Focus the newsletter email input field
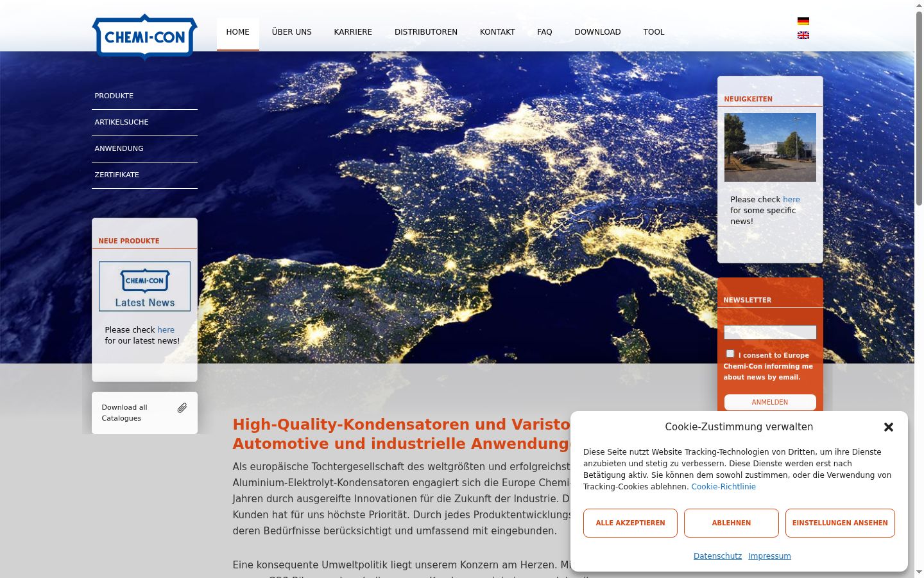This screenshot has height=578, width=924. coord(770,332)
